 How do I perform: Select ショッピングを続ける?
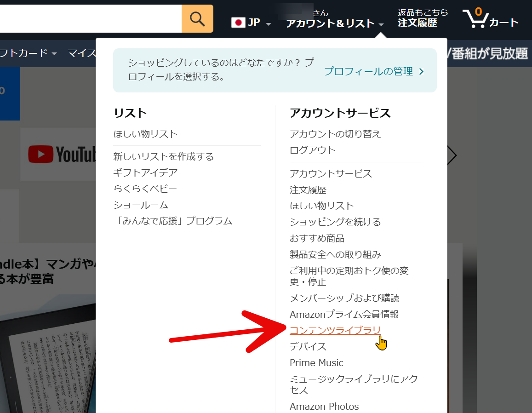[x=335, y=222]
